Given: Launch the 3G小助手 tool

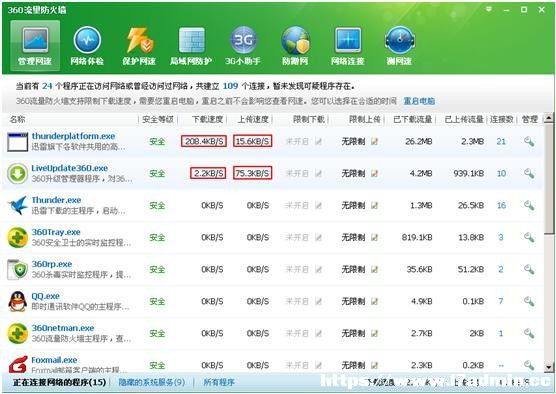Looking at the screenshot, I should point(243,45).
